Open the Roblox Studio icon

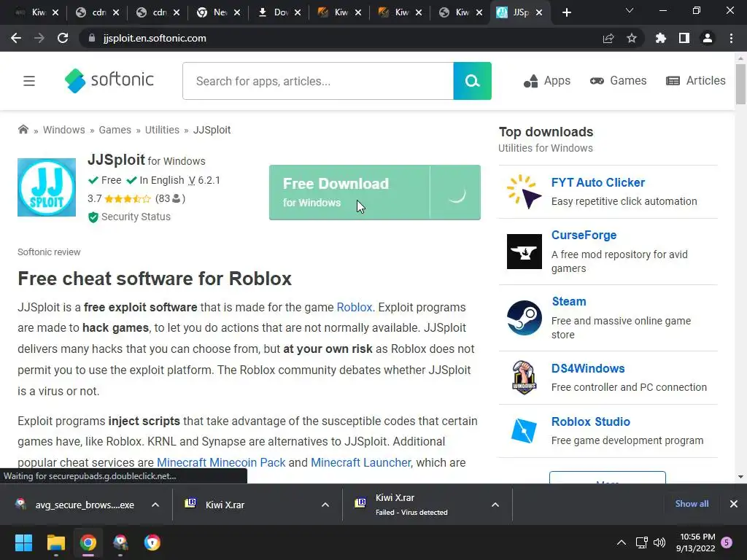524,430
